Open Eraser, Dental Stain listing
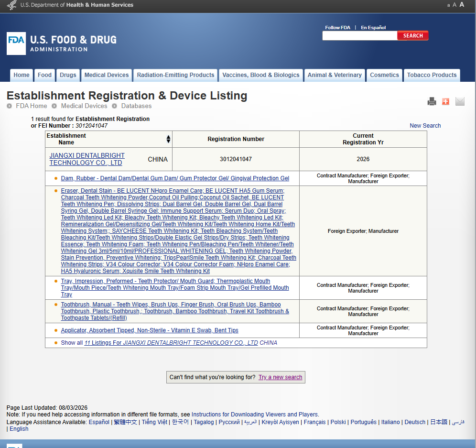Viewport: 476px width, 448px height. pos(179,231)
